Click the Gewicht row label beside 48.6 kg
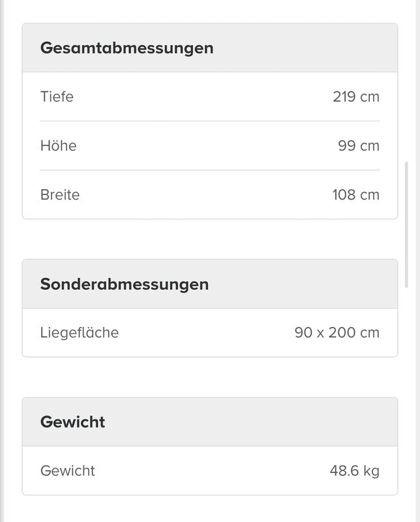 [x=68, y=470]
